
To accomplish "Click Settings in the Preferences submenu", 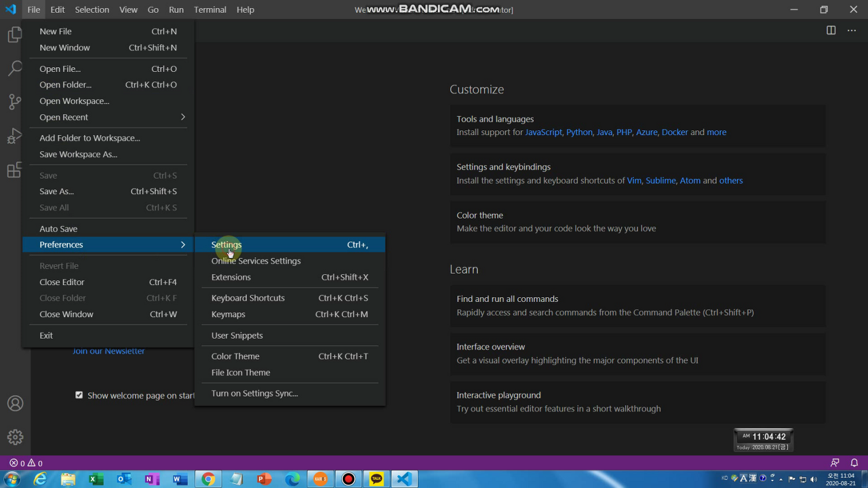I will coord(290,244).
